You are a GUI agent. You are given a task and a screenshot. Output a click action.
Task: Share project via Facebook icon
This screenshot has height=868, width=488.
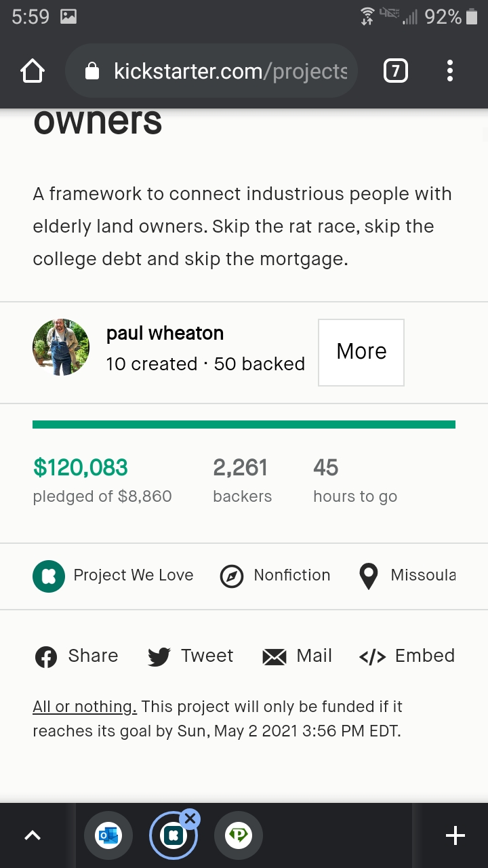coord(46,657)
